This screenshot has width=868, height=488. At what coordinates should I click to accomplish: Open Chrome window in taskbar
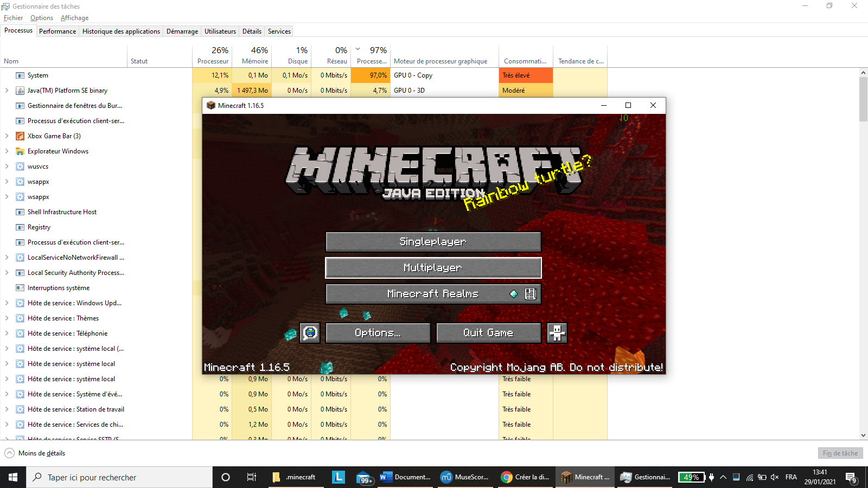[525, 477]
